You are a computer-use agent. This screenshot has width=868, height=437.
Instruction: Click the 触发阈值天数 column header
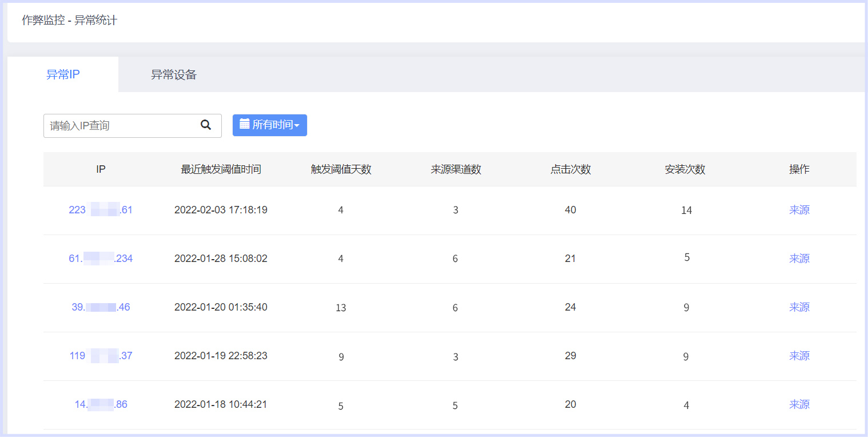point(341,169)
